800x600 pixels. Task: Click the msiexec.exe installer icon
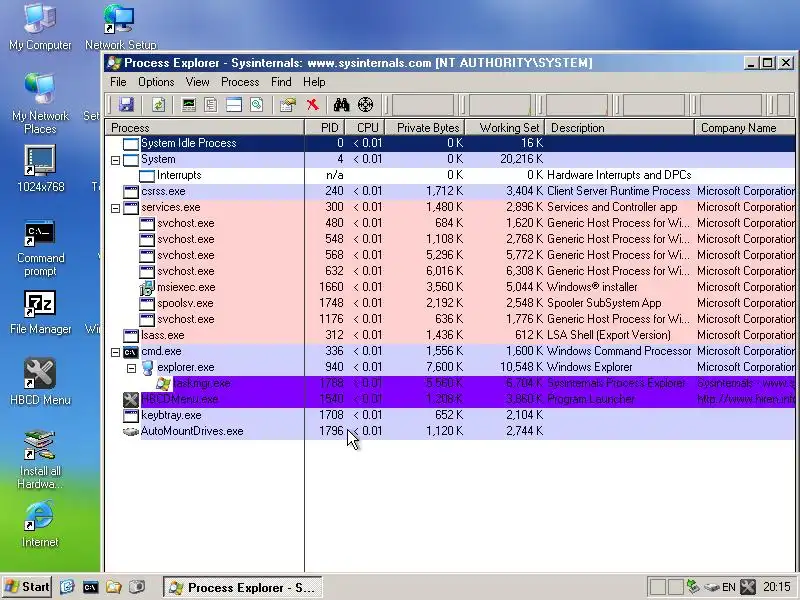(147, 287)
